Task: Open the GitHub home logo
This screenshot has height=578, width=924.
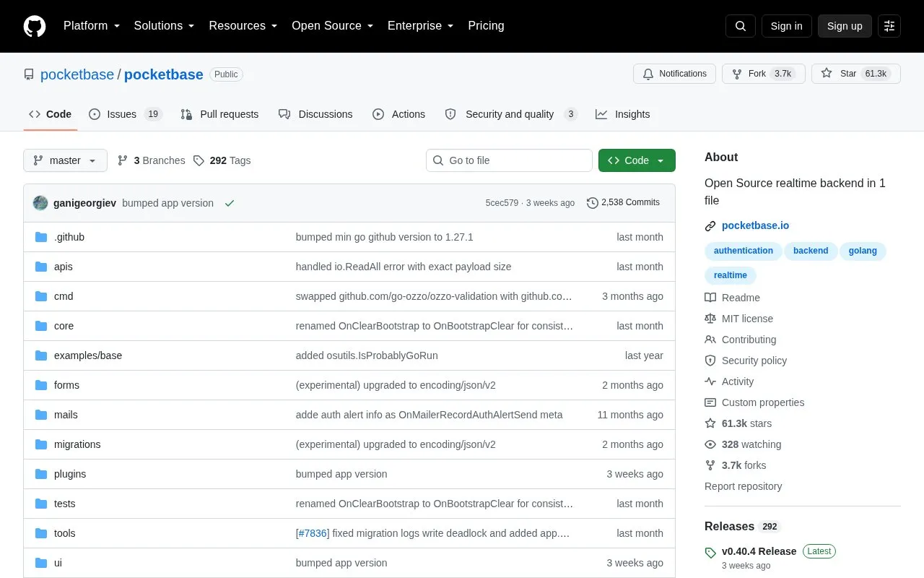Action: pos(35,26)
